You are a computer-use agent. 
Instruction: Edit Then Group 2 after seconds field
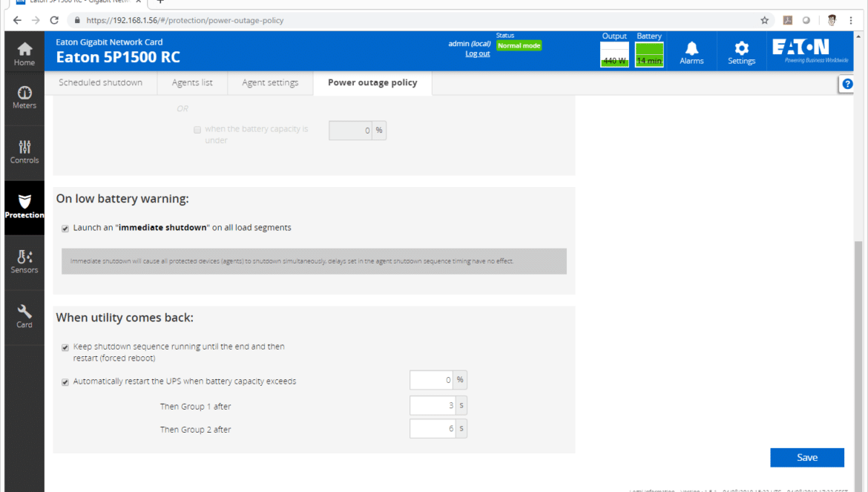point(433,429)
